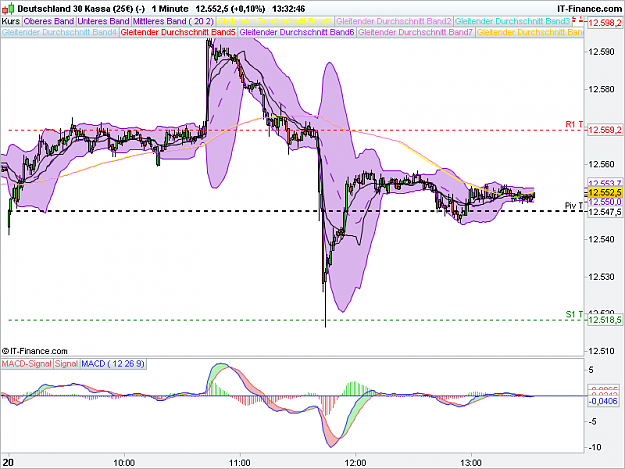Click the 12:00 time axis label
625x469 pixels.
click(x=356, y=463)
